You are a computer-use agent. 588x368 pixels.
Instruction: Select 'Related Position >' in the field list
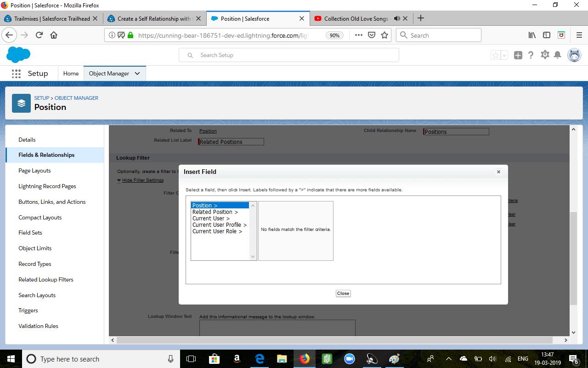pyautogui.click(x=220, y=212)
